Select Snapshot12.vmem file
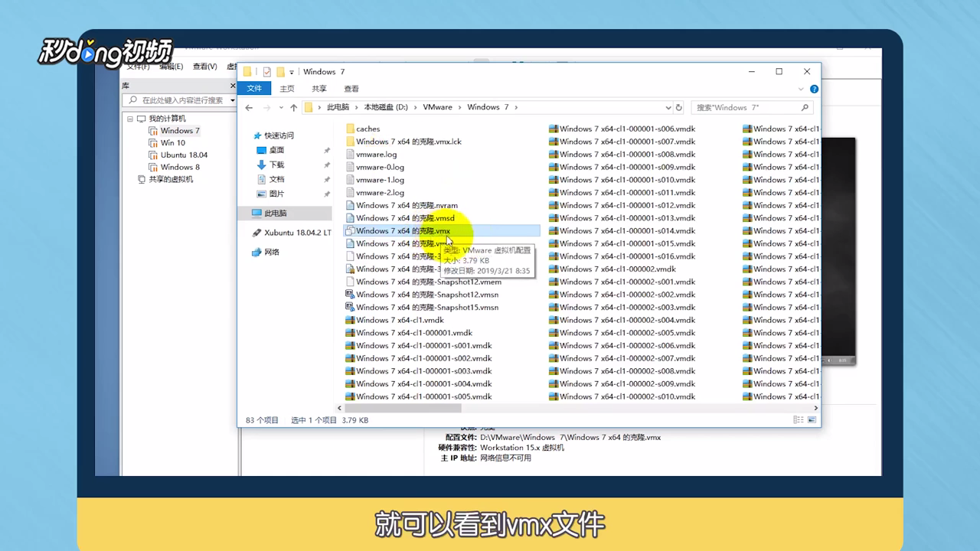The width and height of the screenshot is (980, 551). click(428, 282)
